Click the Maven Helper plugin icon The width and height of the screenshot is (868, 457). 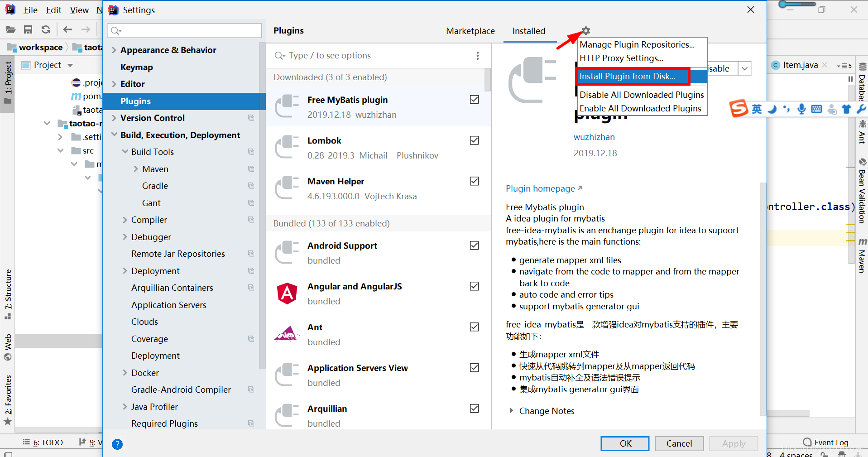click(x=287, y=188)
